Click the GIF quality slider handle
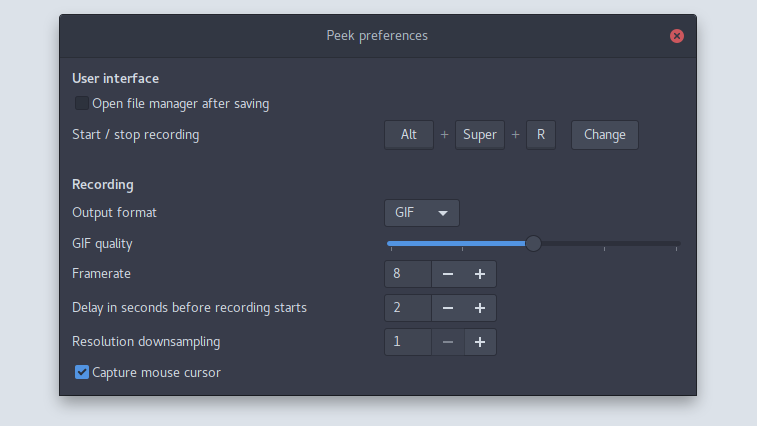757x426 pixels. [x=533, y=243]
